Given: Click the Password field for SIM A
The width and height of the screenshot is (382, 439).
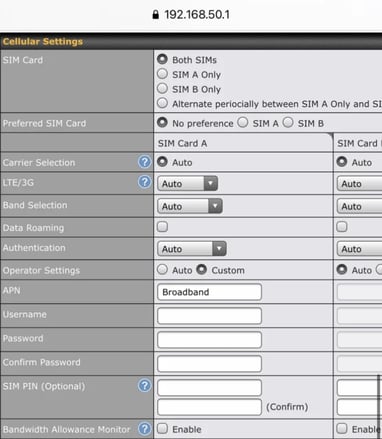Looking at the screenshot, I should tap(209, 340).
